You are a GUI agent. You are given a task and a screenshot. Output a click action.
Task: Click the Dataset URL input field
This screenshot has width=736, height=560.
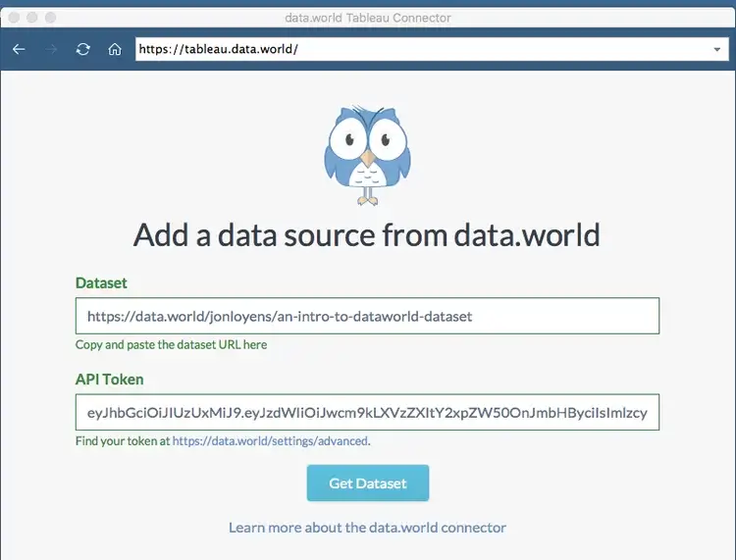367,316
